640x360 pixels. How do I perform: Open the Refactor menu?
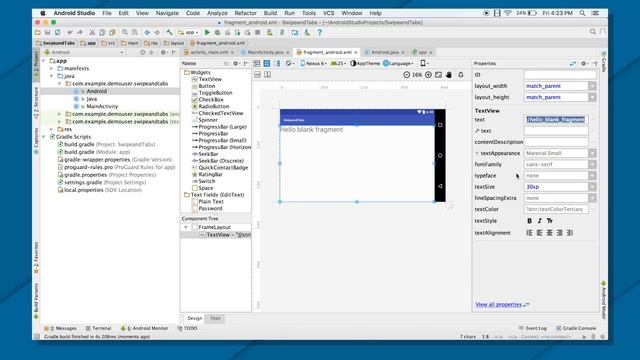coord(245,13)
